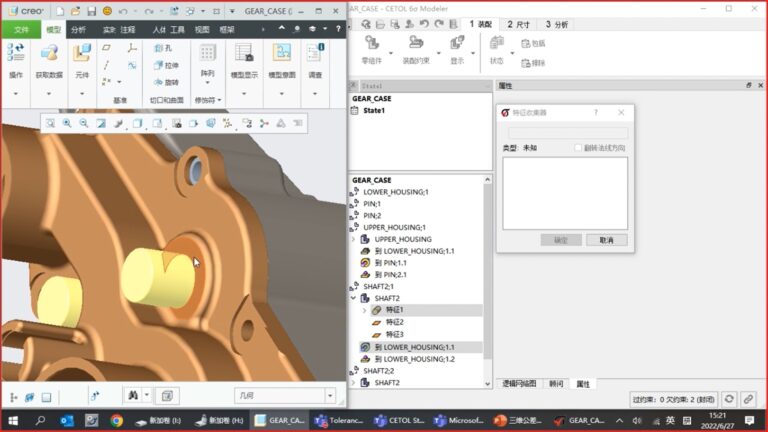Select PIN;1 in the model tree
Screen dimensions: 768x432
[x=372, y=204]
